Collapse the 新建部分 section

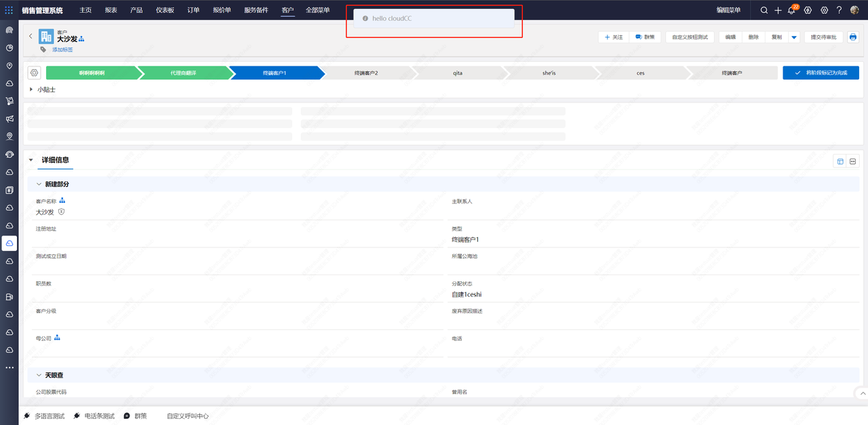pyautogui.click(x=39, y=184)
